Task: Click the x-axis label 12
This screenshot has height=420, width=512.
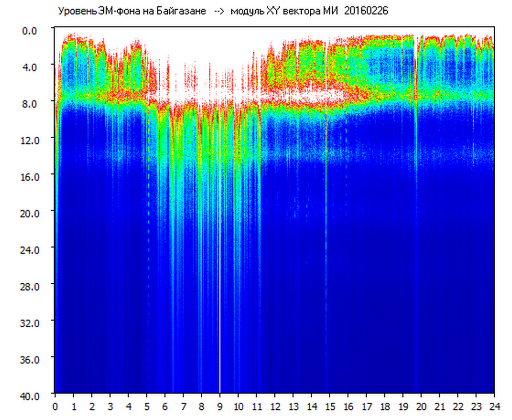Action: pyautogui.click(x=275, y=406)
